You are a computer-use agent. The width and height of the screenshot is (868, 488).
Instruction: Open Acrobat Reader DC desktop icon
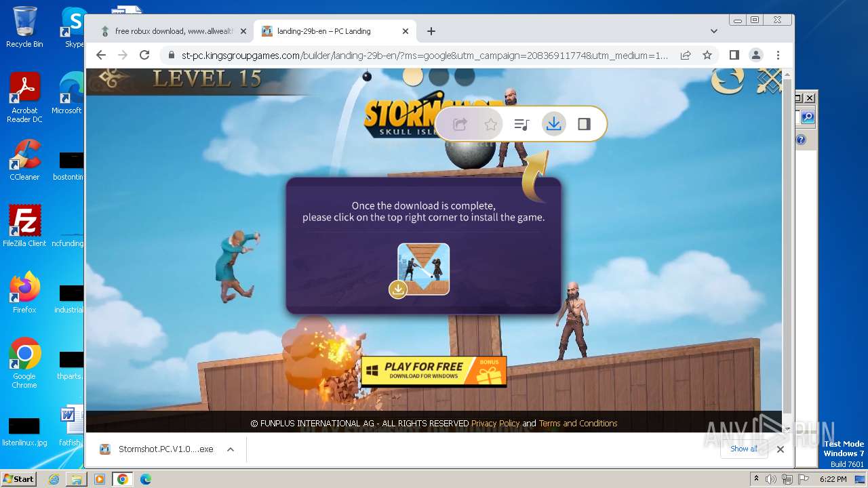(x=24, y=98)
